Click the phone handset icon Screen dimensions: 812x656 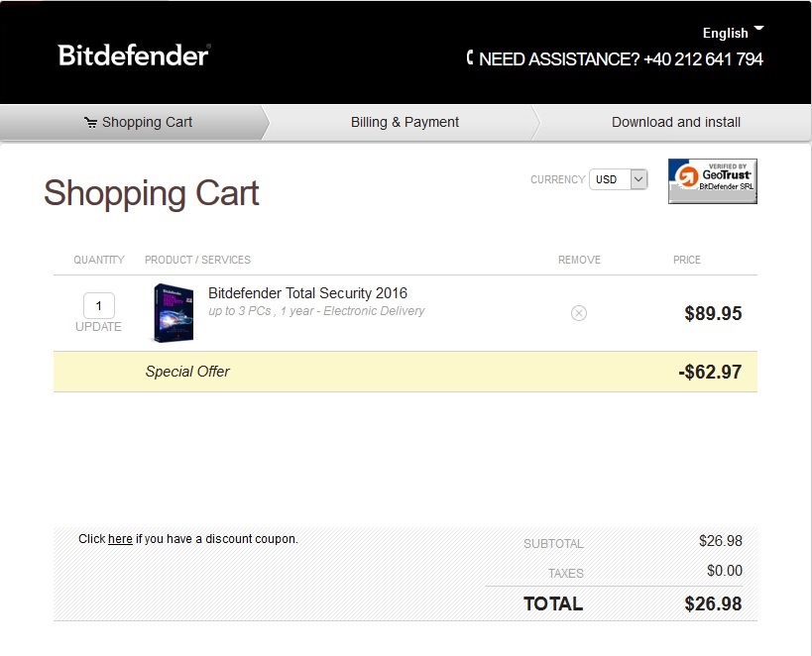pos(470,58)
